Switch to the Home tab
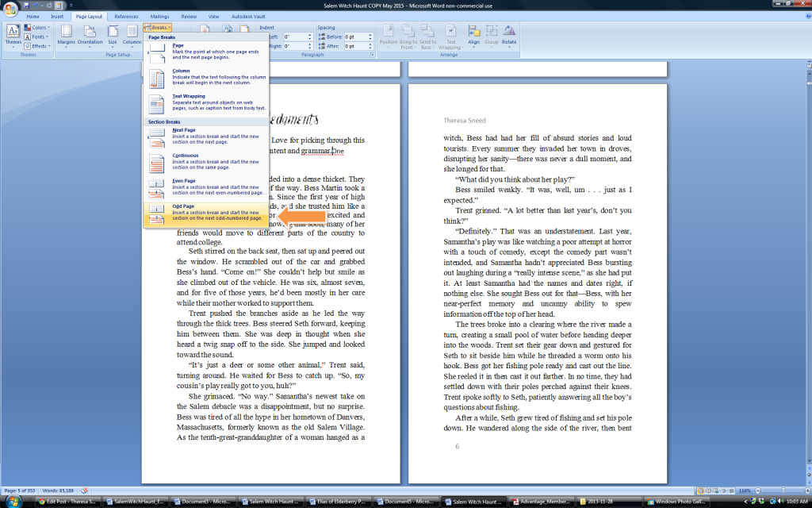 33,17
